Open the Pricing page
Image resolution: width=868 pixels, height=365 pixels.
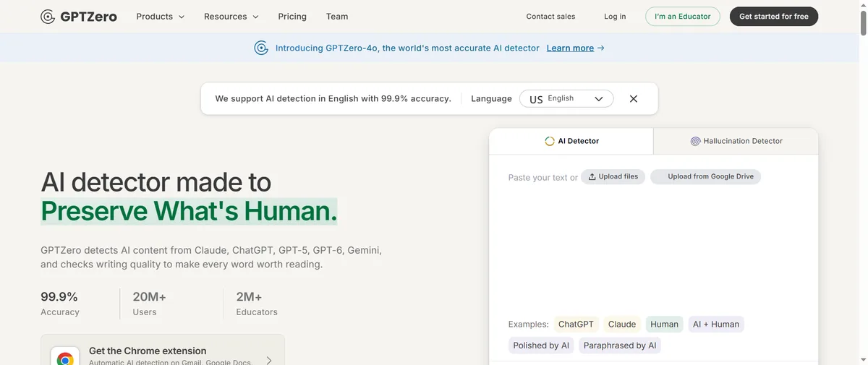click(x=292, y=17)
